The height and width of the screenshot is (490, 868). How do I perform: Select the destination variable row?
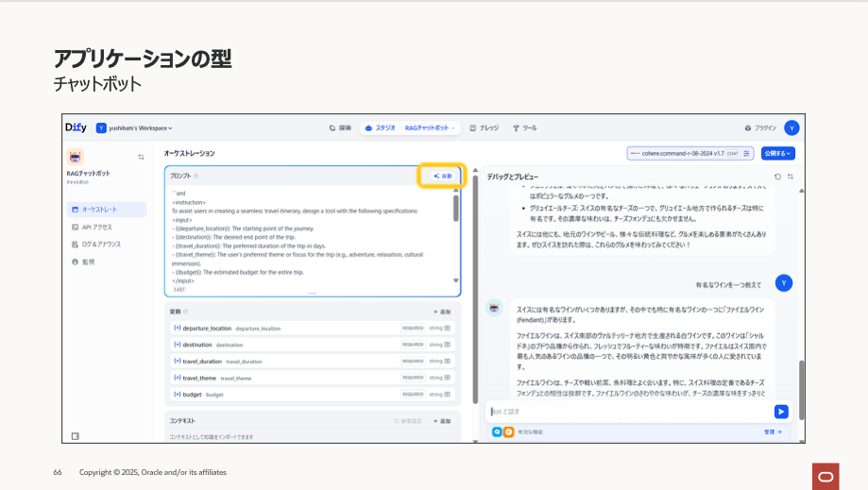click(x=313, y=345)
